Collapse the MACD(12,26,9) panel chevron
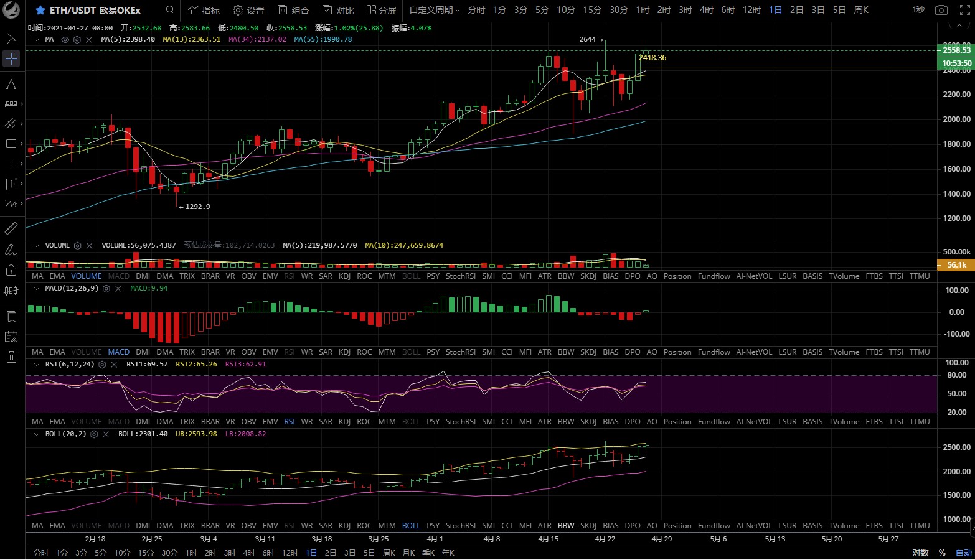This screenshot has height=560, width=975. (37, 289)
